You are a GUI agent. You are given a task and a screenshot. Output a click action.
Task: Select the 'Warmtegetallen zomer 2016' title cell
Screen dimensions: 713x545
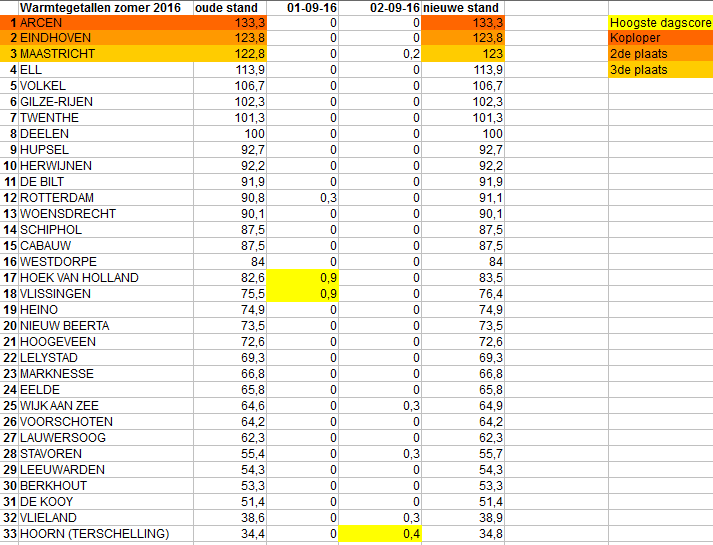106,8
